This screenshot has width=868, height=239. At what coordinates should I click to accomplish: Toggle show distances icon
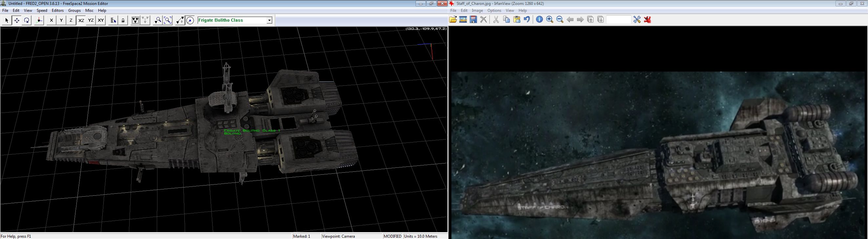tap(180, 20)
